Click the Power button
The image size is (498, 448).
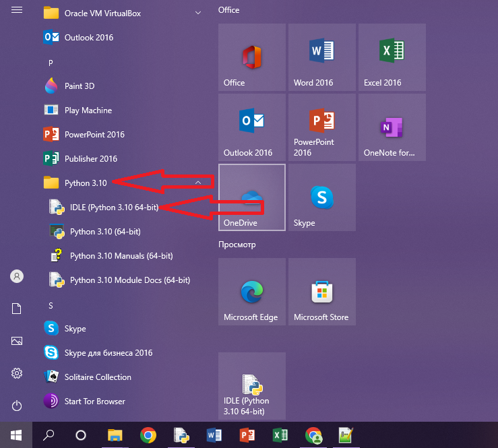17,406
